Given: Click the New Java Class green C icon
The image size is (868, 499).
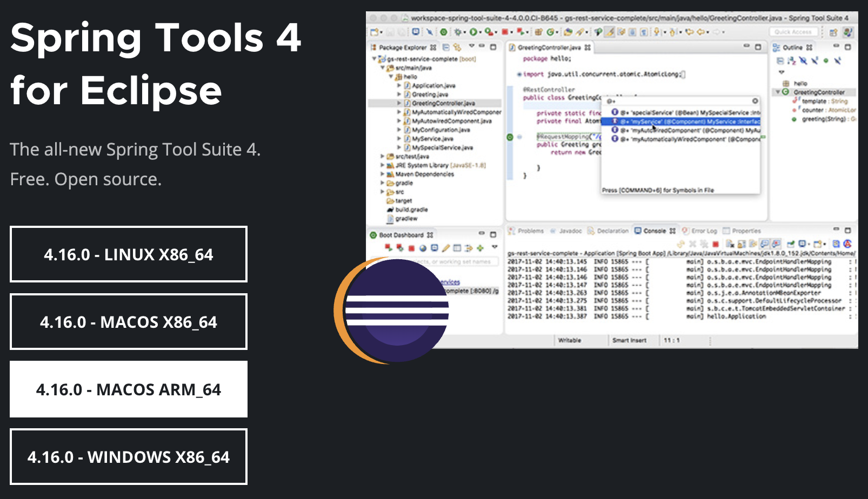Looking at the screenshot, I should [x=550, y=32].
